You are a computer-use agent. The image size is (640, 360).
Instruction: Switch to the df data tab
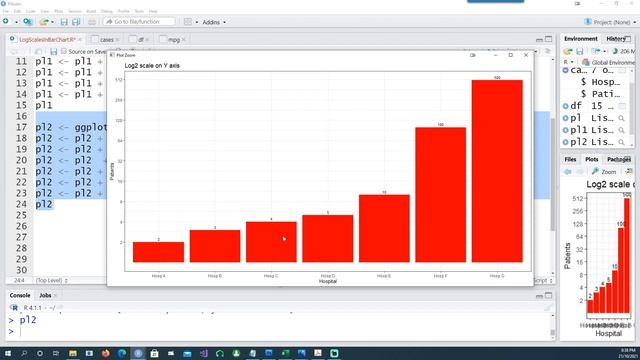(141, 40)
